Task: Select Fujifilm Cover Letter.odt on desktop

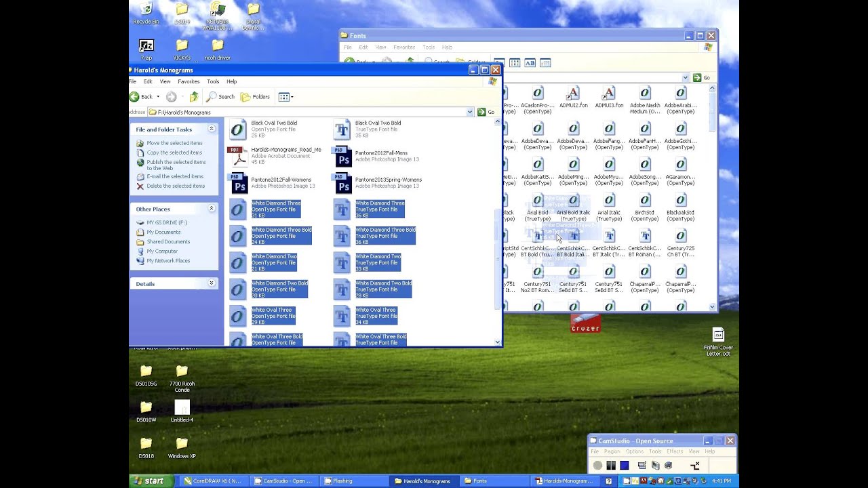Action: (x=718, y=342)
